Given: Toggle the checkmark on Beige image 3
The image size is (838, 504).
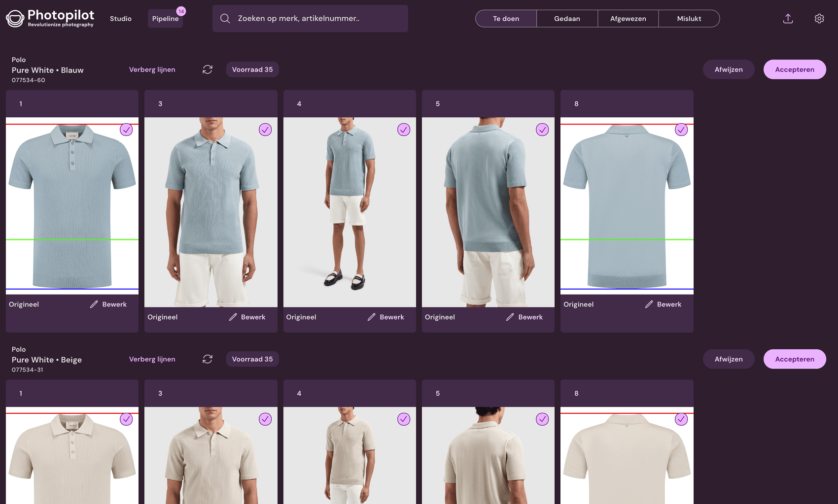Looking at the screenshot, I should point(265,419).
